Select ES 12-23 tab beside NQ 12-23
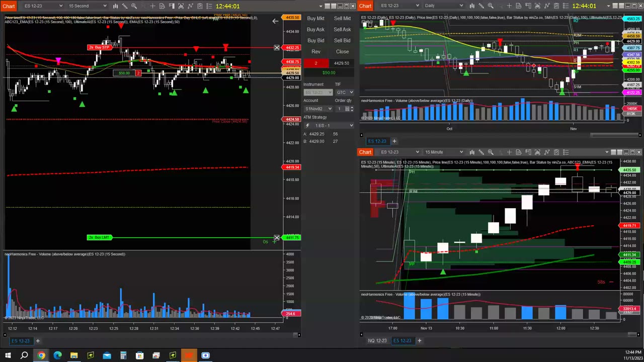Viewport: 644px width, 362px height. [402, 341]
